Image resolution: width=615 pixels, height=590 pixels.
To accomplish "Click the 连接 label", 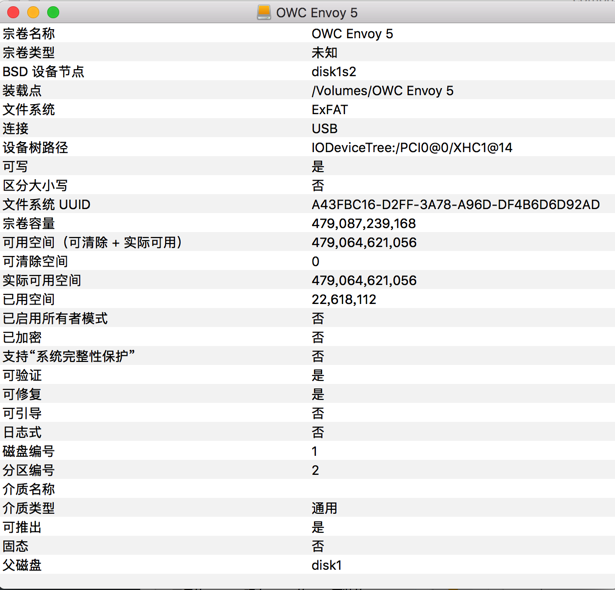I will click(x=16, y=129).
